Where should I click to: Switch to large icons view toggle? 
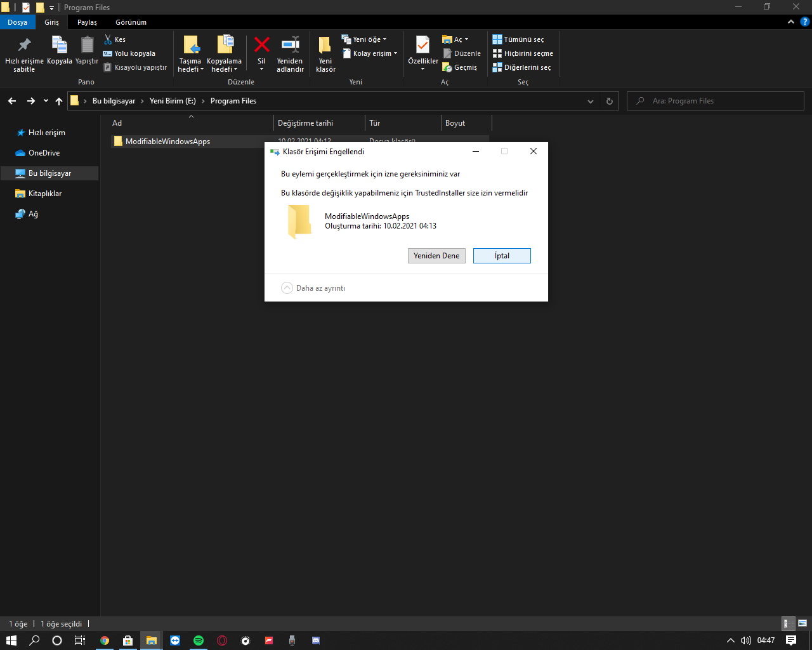tap(802, 624)
